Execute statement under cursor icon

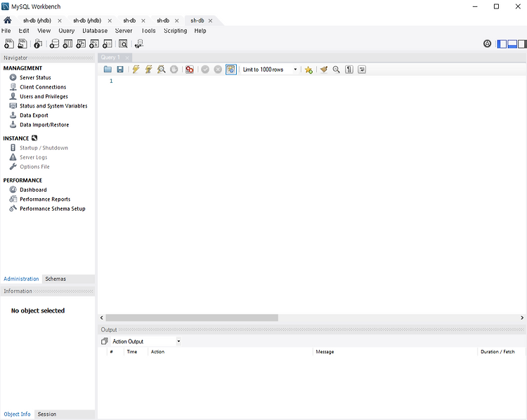[x=148, y=70]
